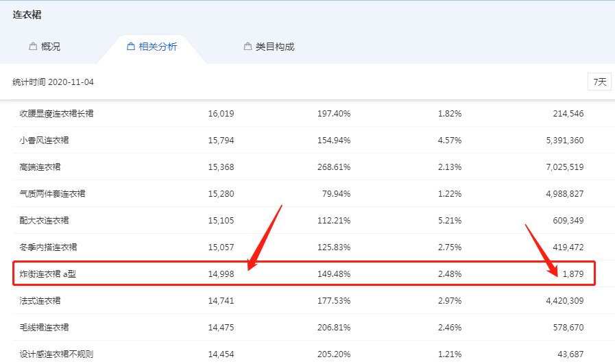Click the count 578,670
Image resolution: width=615 pixels, height=364 pixels.
coord(568,327)
